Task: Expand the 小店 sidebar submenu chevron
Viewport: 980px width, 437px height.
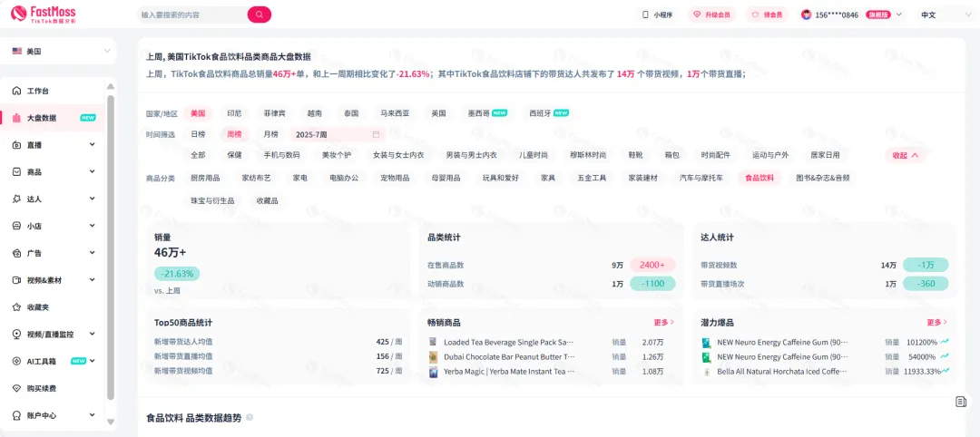Action: pos(93,226)
